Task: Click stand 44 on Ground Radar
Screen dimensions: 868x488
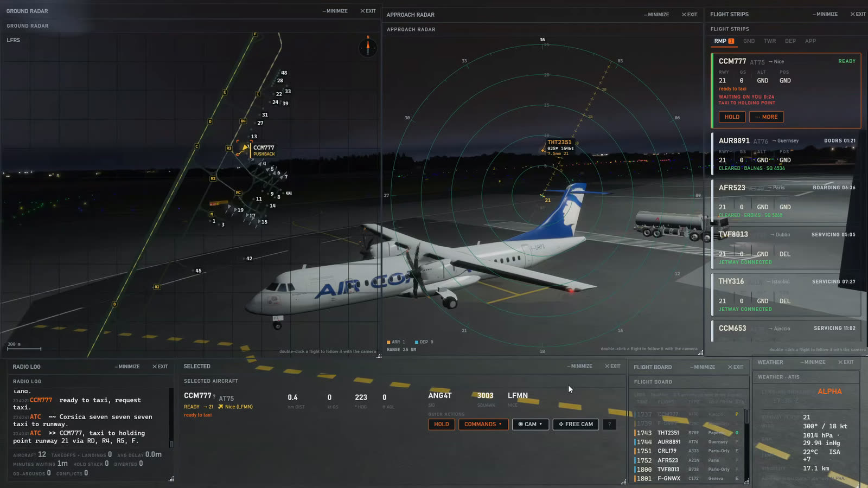Action: pyautogui.click(x=289, y=193)
